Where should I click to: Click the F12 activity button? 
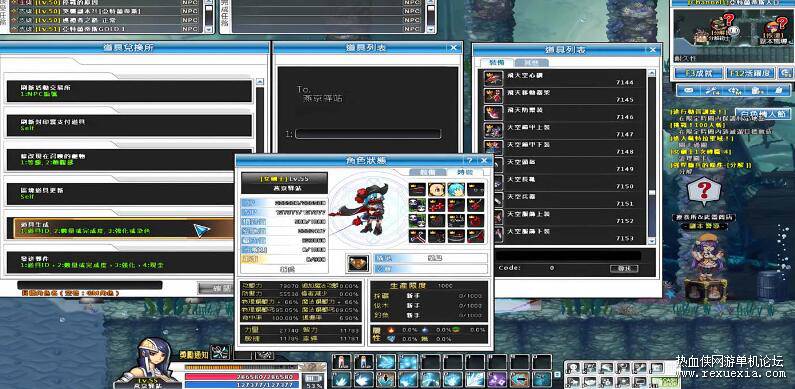pos(751,73)
